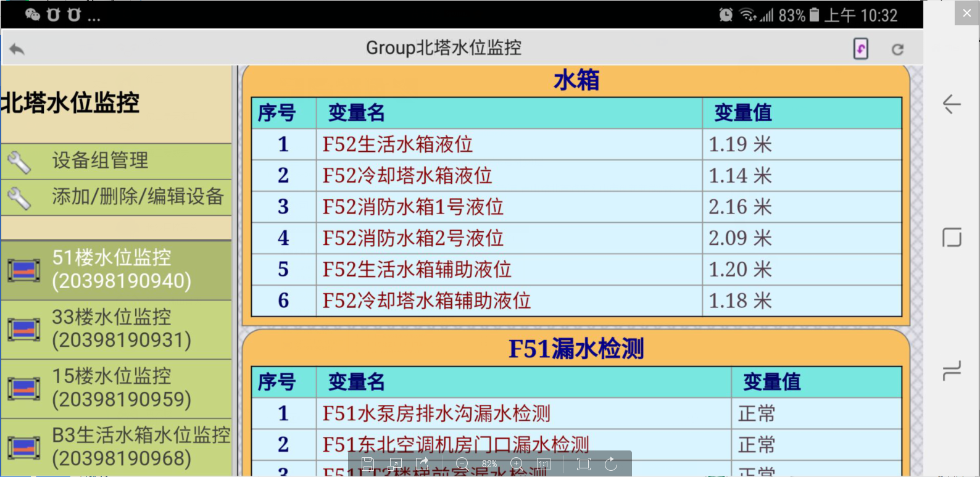This screenshot has width=980, height=477.
Task: Tap the back arrow in the app header
Action: (17, 49)
